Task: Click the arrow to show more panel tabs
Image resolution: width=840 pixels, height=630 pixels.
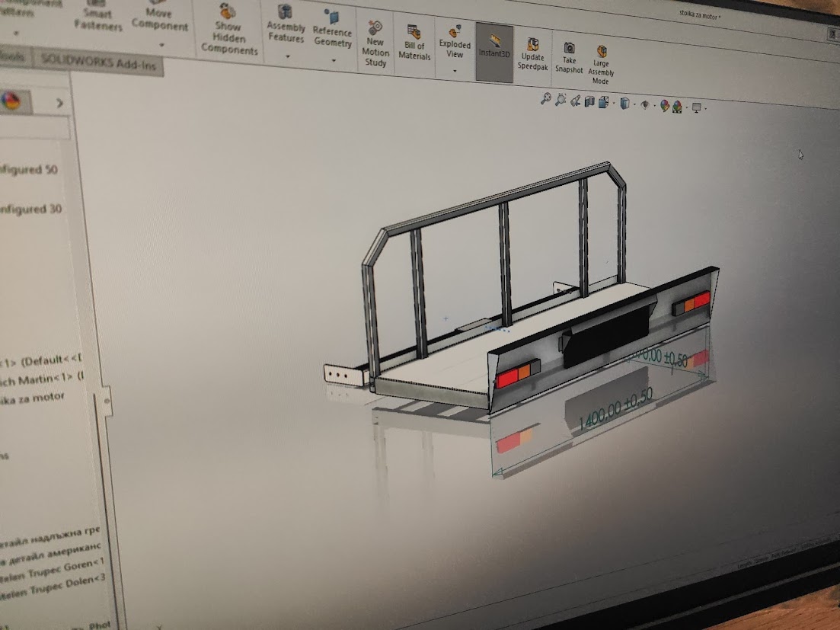Action: click(59, 104)
